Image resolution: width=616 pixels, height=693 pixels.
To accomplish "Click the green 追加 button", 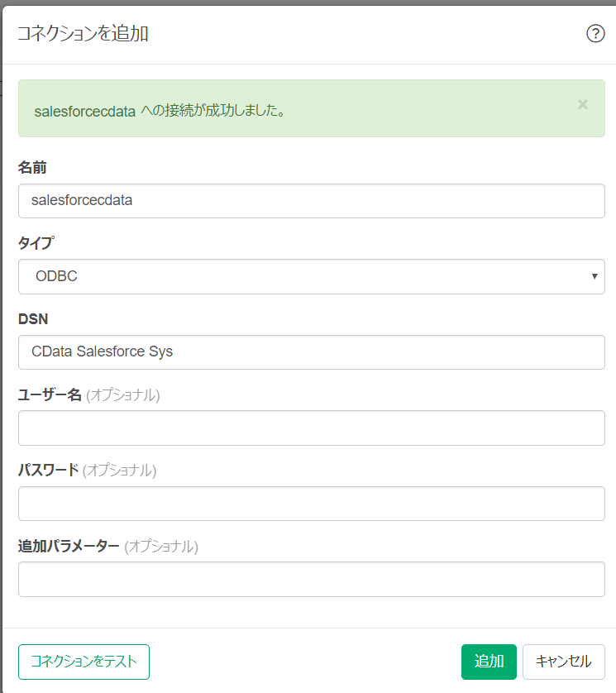I will [x=489, y=662].
